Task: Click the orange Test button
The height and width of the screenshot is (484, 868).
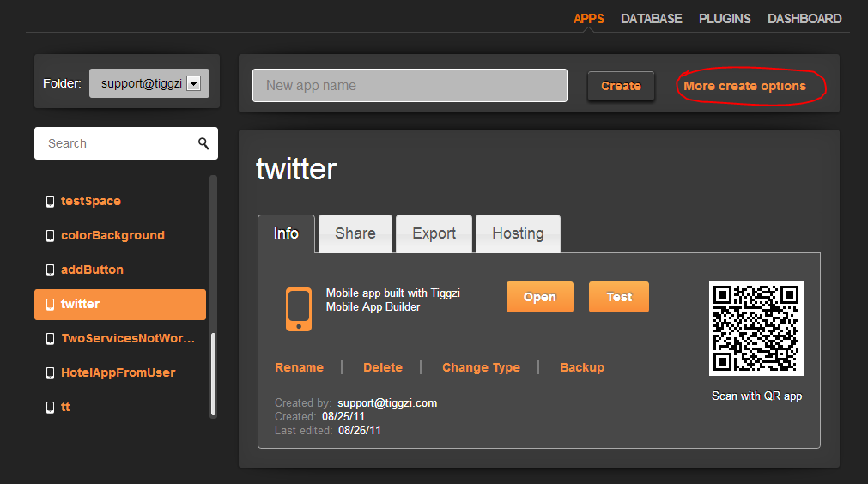Action: (x=619, y=297)
